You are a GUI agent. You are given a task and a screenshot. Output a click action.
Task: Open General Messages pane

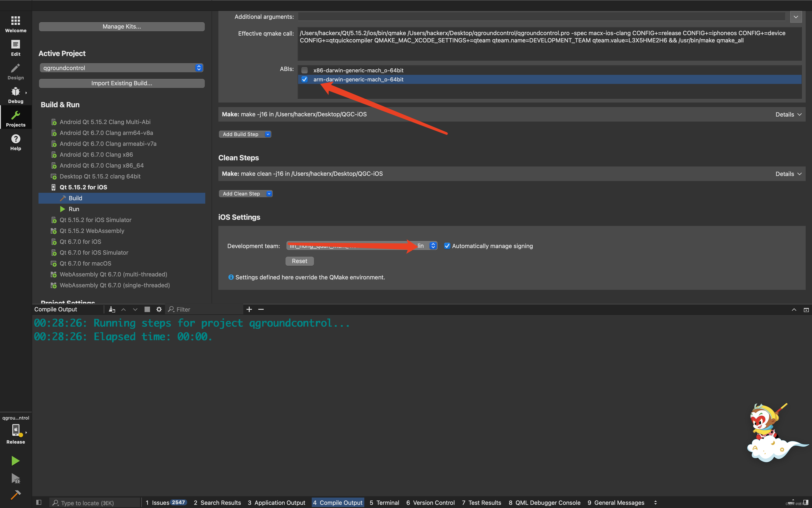click(x=616, y=503)
